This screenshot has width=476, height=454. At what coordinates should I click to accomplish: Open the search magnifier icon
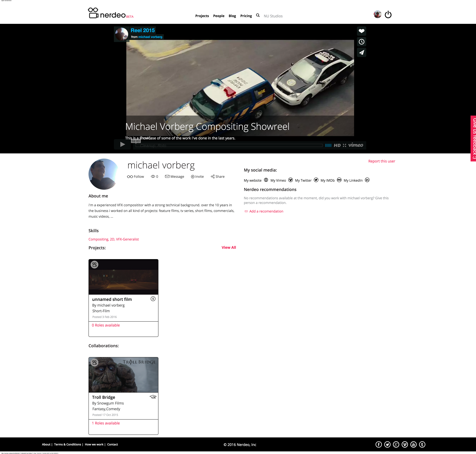pyautogui.click(x=258, y=15)
